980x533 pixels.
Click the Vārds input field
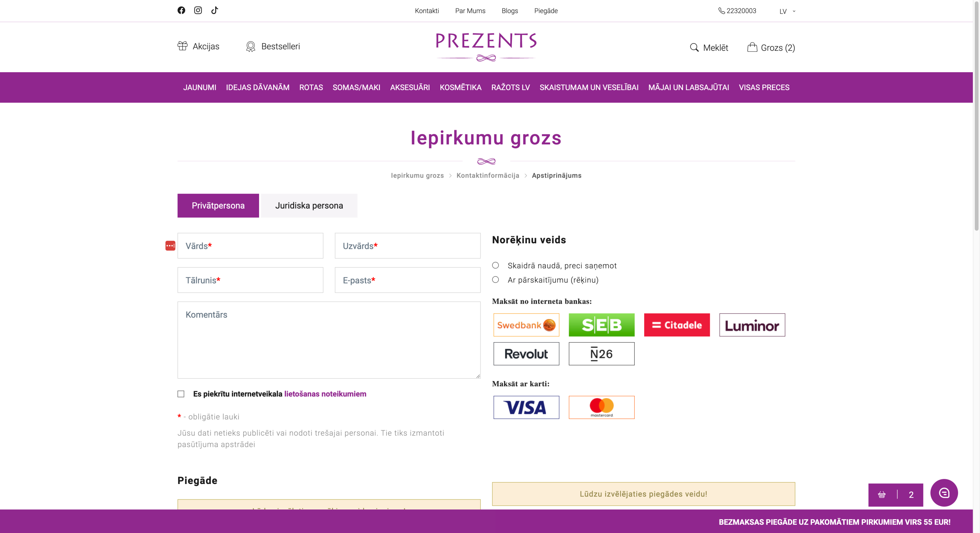(250, 246)
